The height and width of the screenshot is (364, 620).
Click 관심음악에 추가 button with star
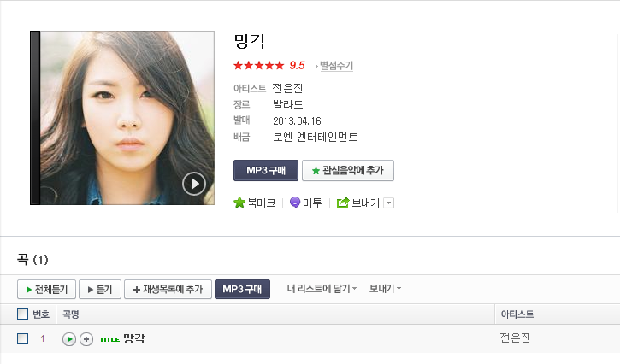point(348,170)
